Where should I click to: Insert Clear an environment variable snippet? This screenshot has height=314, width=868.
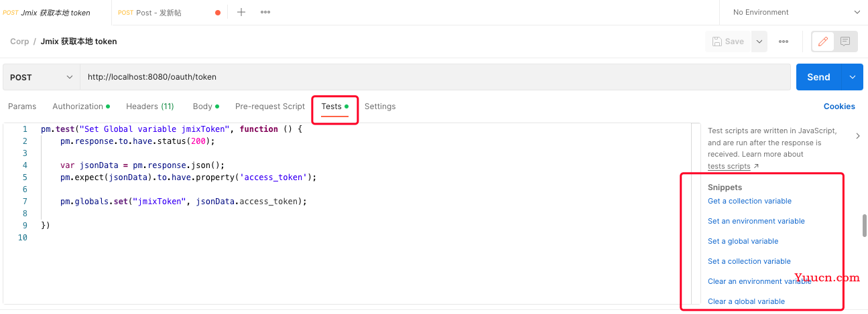pos(759,281)
